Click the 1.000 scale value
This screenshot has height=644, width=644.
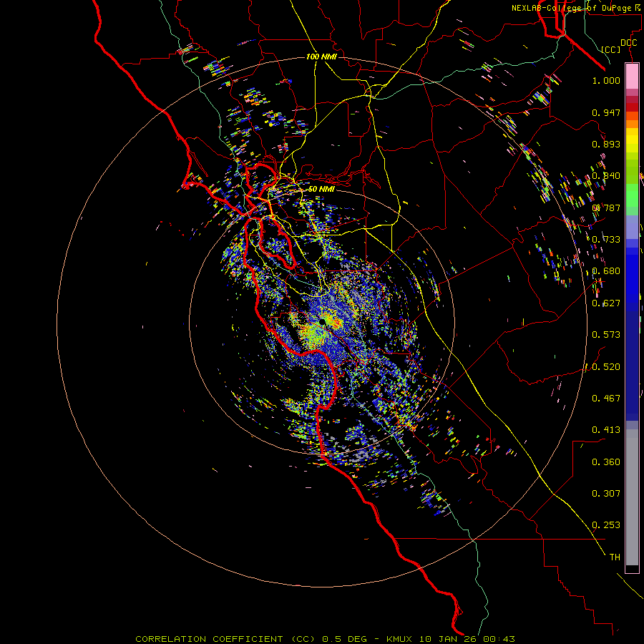606,80
